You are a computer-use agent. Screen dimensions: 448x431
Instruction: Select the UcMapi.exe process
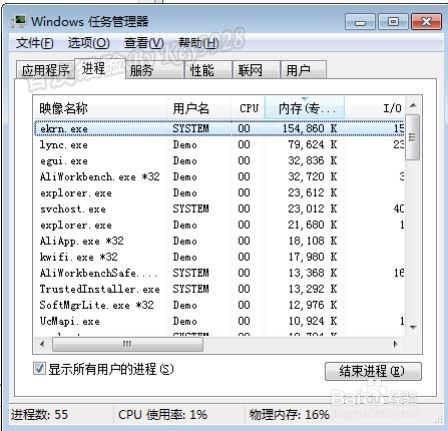(x=219, y=321)
